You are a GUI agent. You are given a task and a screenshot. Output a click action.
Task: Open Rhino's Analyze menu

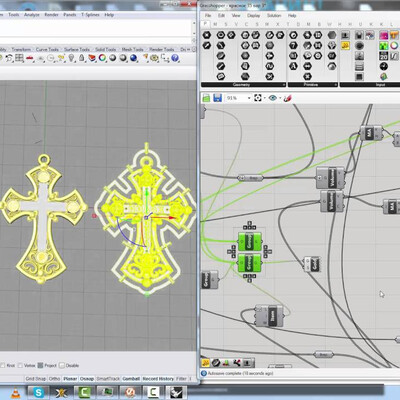pyautogui.click(x=32, y=15)
